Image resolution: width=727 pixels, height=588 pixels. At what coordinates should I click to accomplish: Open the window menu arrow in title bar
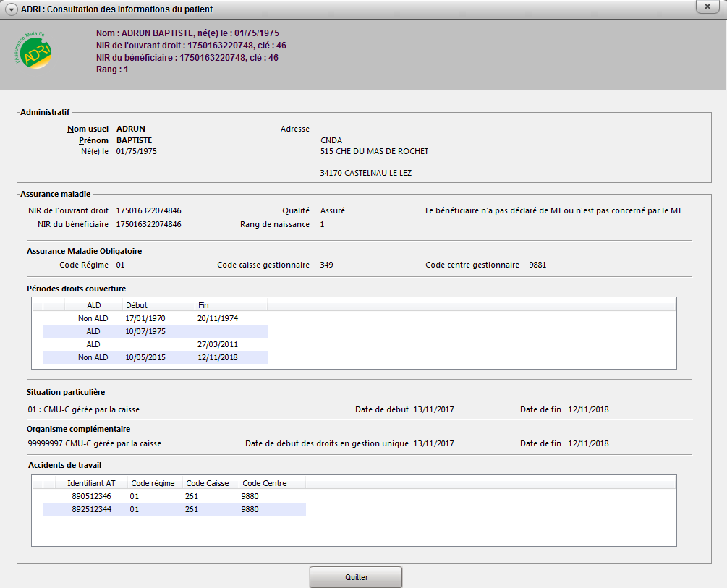click(x=11, y=9)
